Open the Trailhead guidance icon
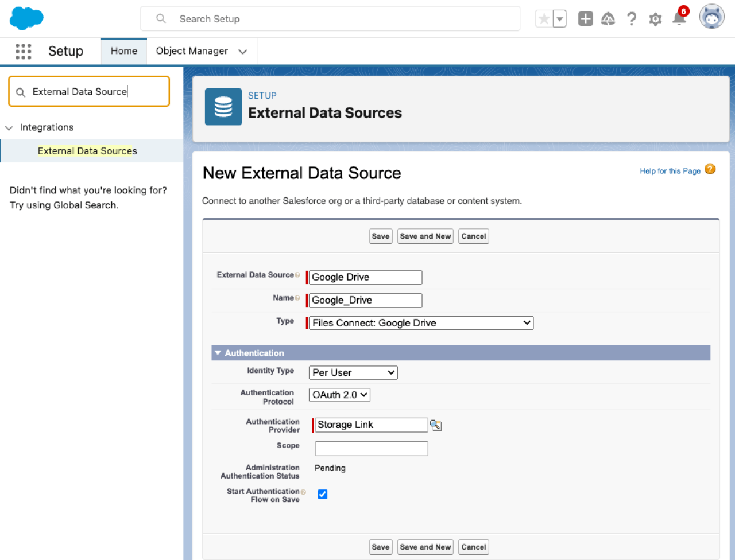 click(x=608, y=19)
